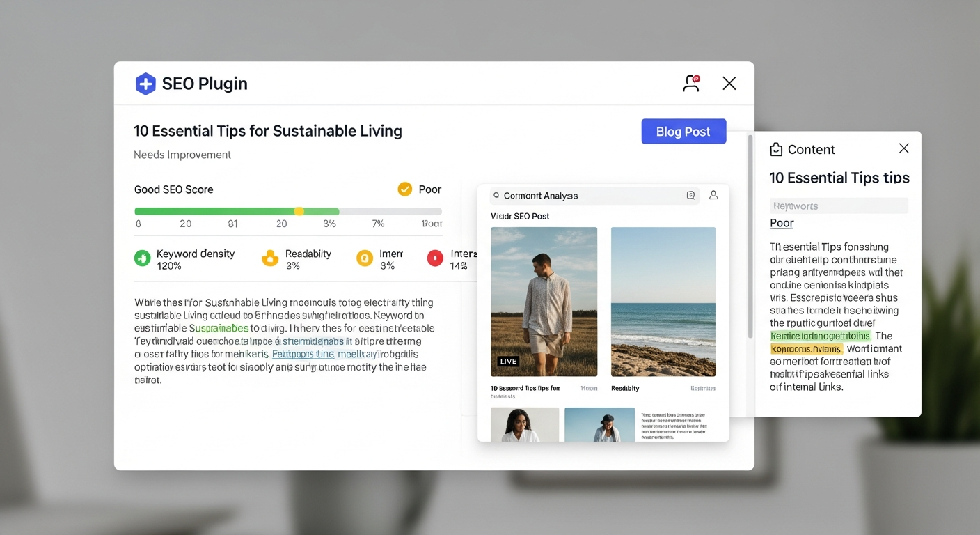980x535 pixels.
Task: Click the Poor link in the Content panel
Action: [x=782, y=223]
